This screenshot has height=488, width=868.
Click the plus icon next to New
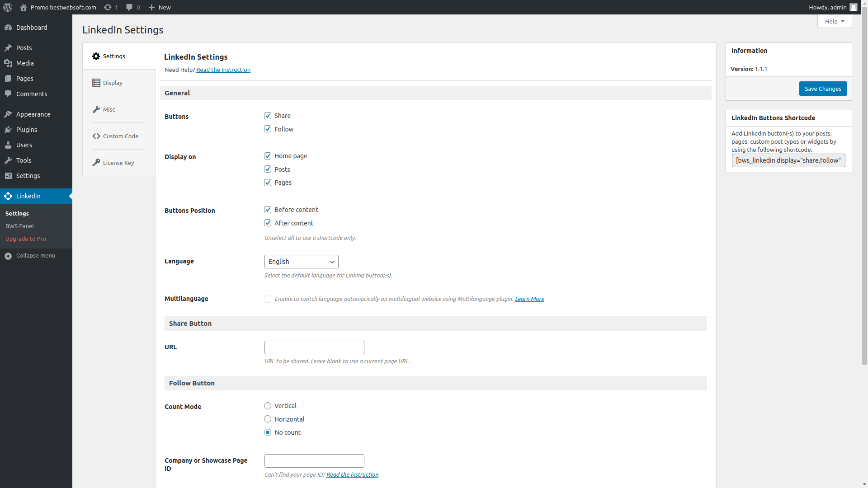tap(151, 7)
